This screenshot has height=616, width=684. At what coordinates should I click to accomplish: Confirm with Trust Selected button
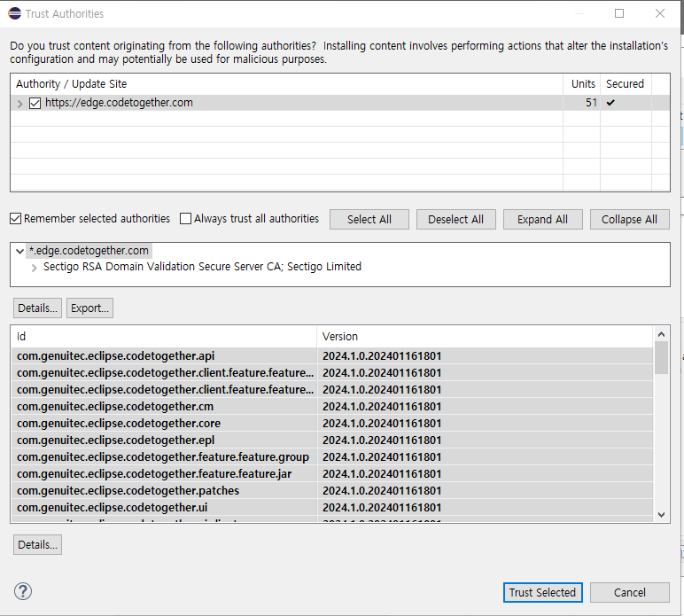point(542,592)
